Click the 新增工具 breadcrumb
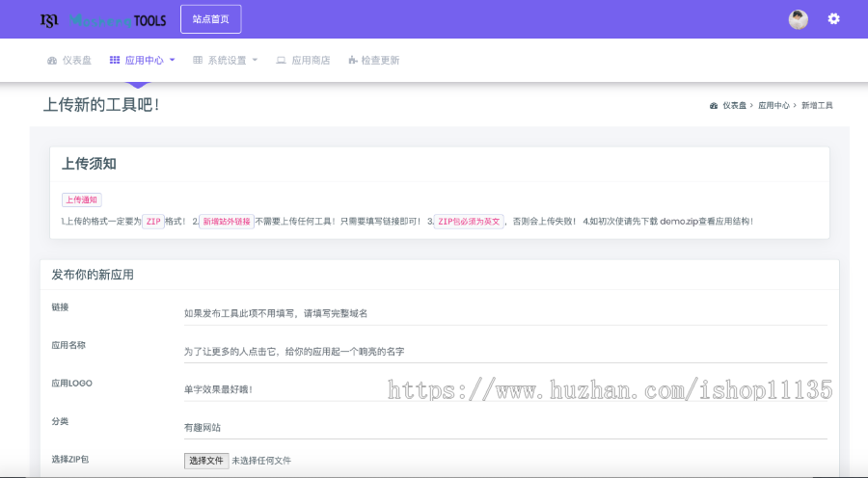 817,105
